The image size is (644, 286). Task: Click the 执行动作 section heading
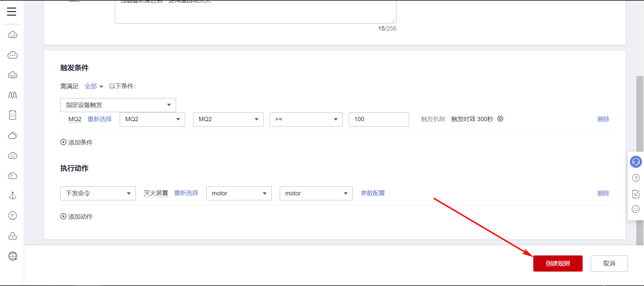[x=74, y=168]
